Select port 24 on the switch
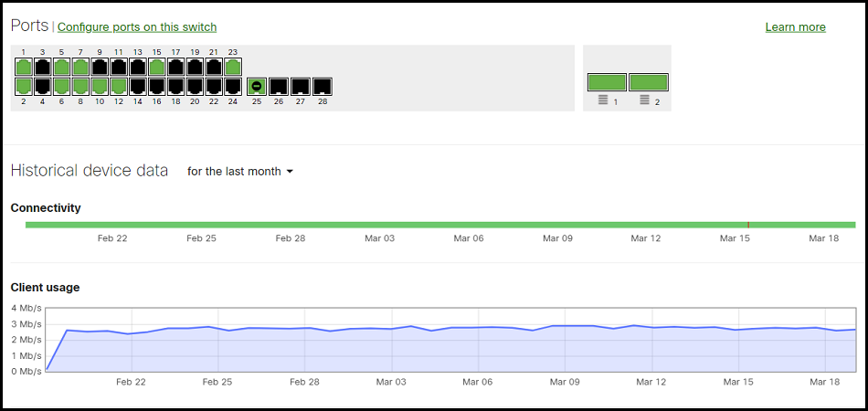Viewport: 868px width, 411px height. coord(233,86)
